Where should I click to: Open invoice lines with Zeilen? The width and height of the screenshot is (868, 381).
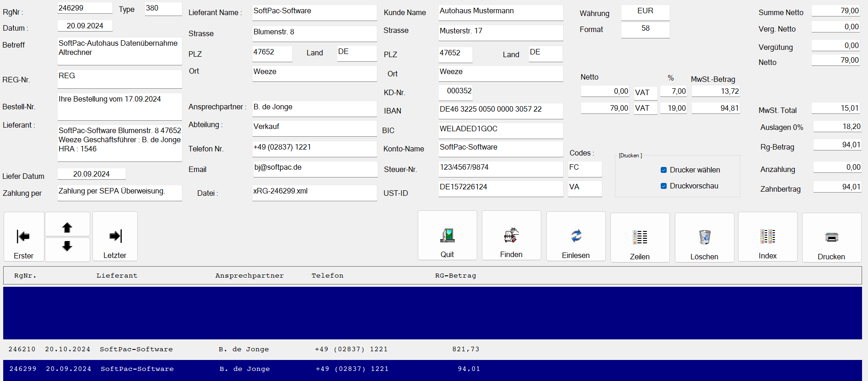tap(640, 237)
